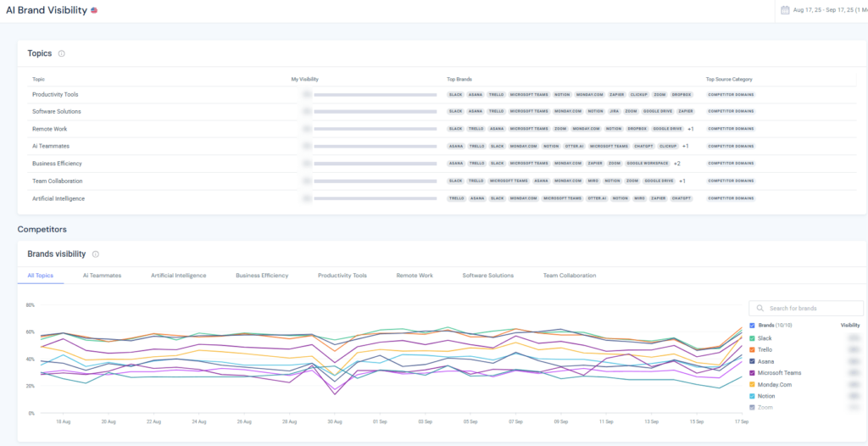Click the info icon beside Brands visibility
The height and width of the screenshot is (446, 868).
[x=96, y=254]
